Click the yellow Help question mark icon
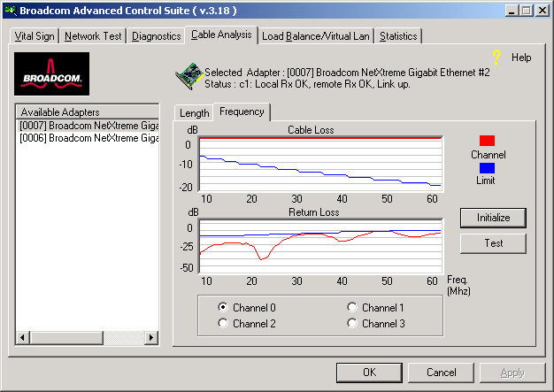 click(x=496, y=57)
